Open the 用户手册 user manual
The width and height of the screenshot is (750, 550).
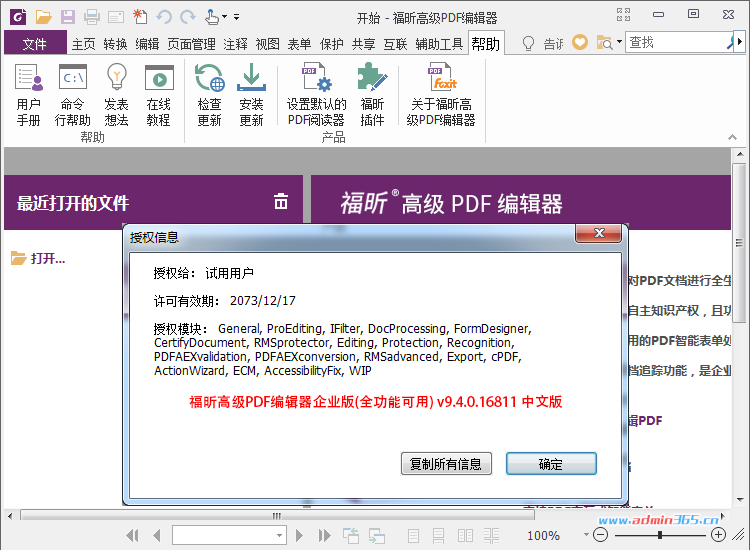29,95
